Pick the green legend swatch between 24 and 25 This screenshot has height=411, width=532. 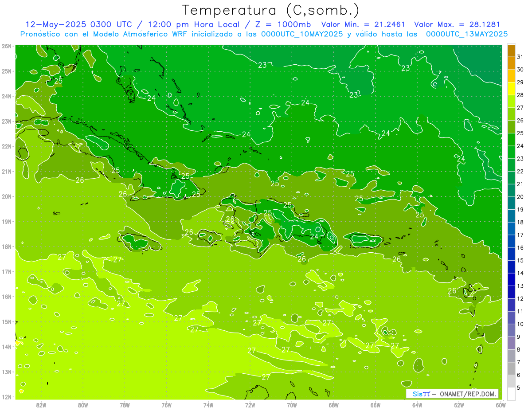click(511, 139)
